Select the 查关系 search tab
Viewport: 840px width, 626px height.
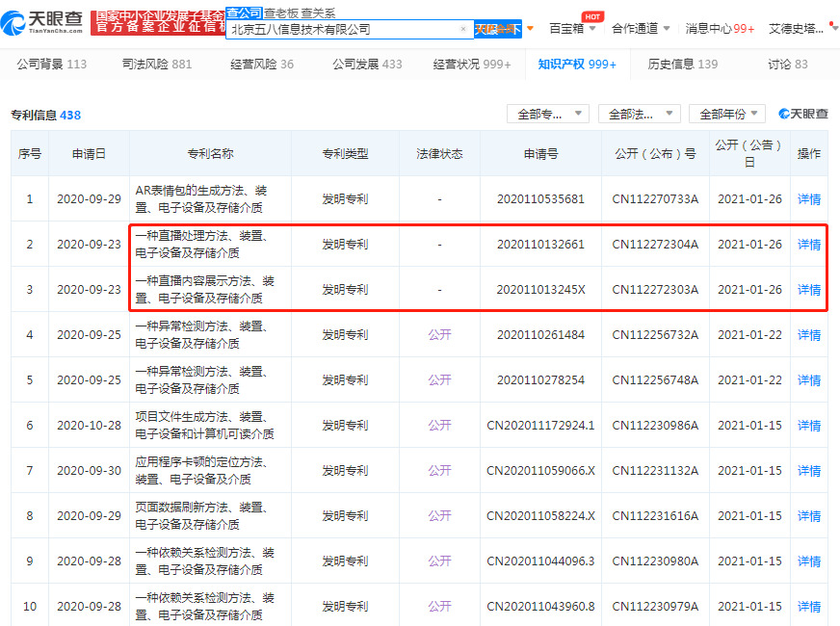[x=318, y=13]
